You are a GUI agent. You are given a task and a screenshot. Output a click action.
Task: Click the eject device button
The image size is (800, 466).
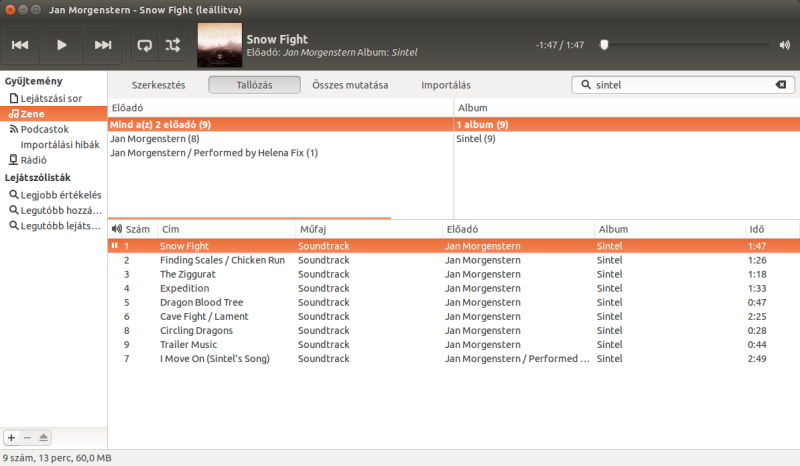[x=43, y=437]
